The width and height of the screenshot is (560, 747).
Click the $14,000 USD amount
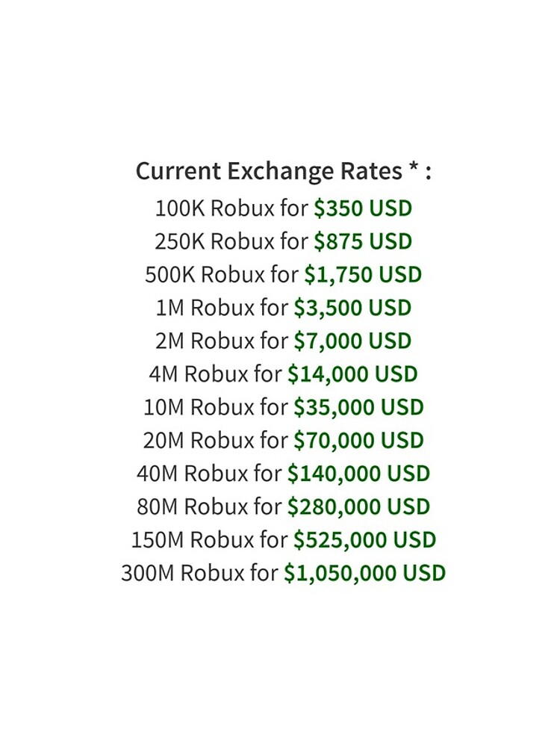(352, 374)
